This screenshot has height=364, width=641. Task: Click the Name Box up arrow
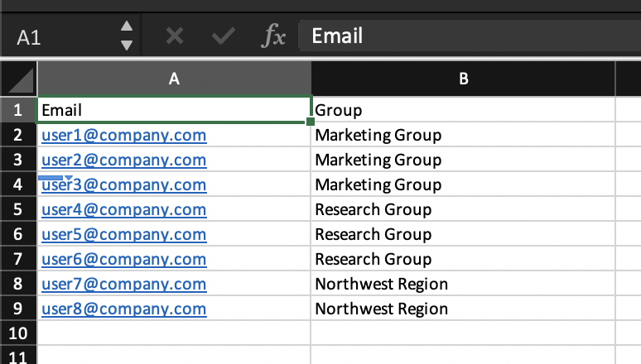127,26
